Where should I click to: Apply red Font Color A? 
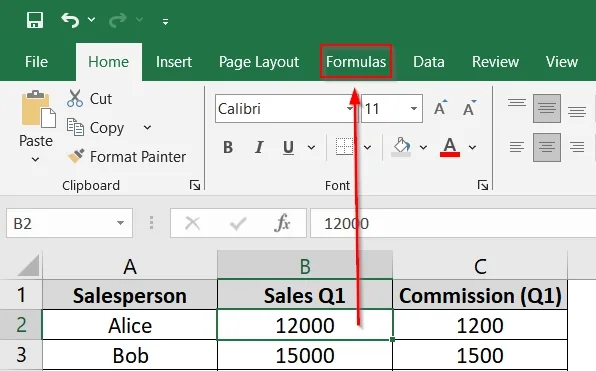tap(450, 147)
